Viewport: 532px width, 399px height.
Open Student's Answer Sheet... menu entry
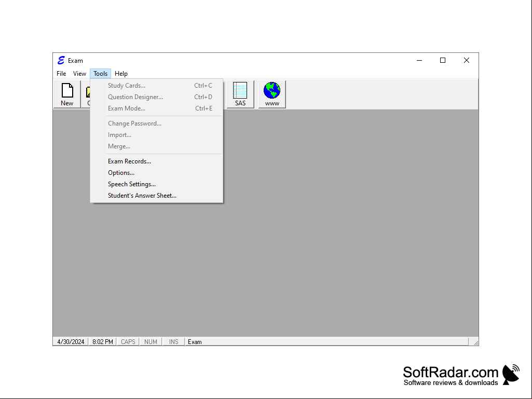click(x=157, y=196)
